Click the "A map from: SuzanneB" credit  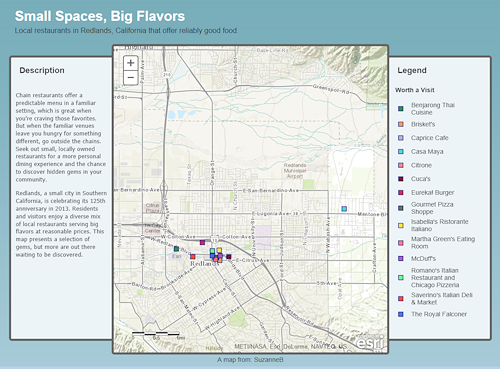[250, 360]
